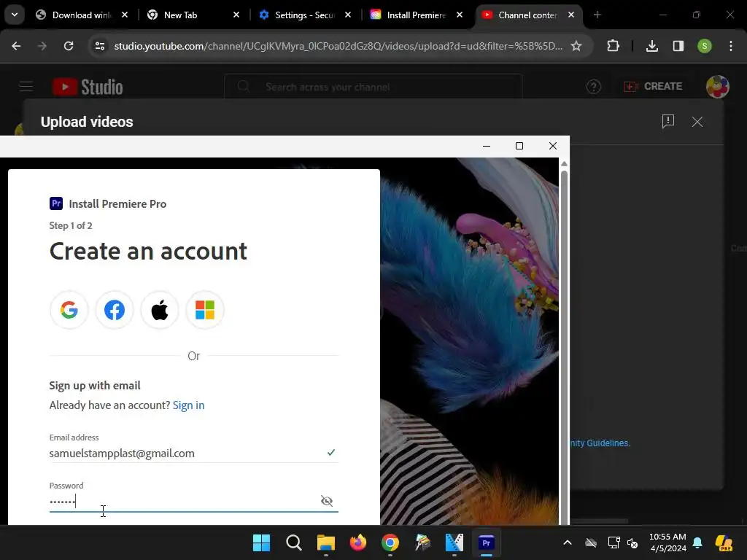Open Google Chrome from taskbar
Viewport: 747px width, 560px height.
click(390, 542)
